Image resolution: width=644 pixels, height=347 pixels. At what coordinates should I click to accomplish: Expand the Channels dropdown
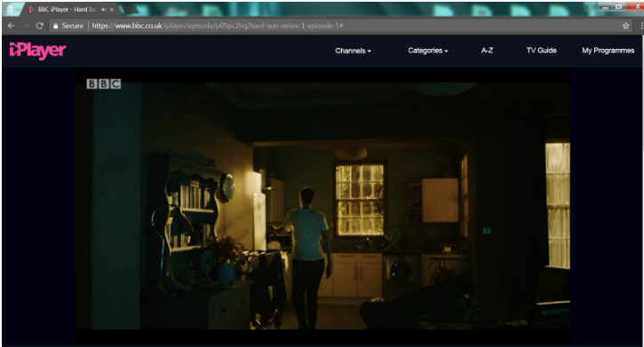click(x=353, y=51)
